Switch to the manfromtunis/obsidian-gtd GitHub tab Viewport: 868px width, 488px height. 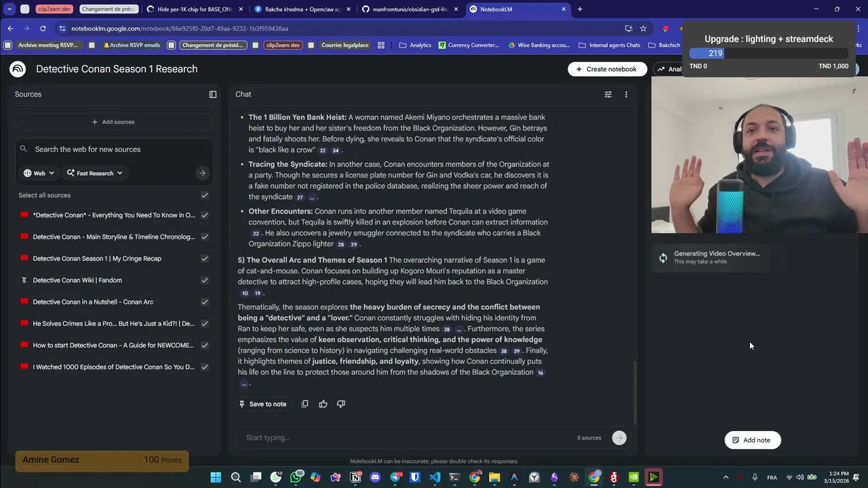[x=410, y=9]
